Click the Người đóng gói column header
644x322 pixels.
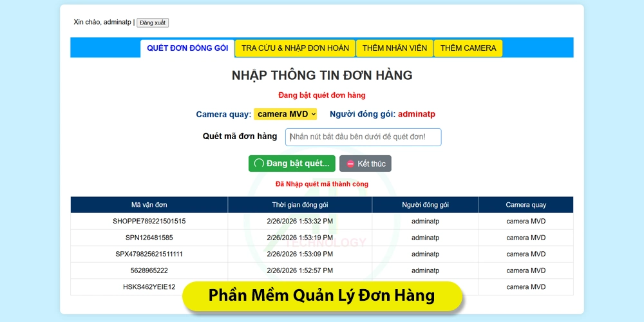(x=425, y=205)
